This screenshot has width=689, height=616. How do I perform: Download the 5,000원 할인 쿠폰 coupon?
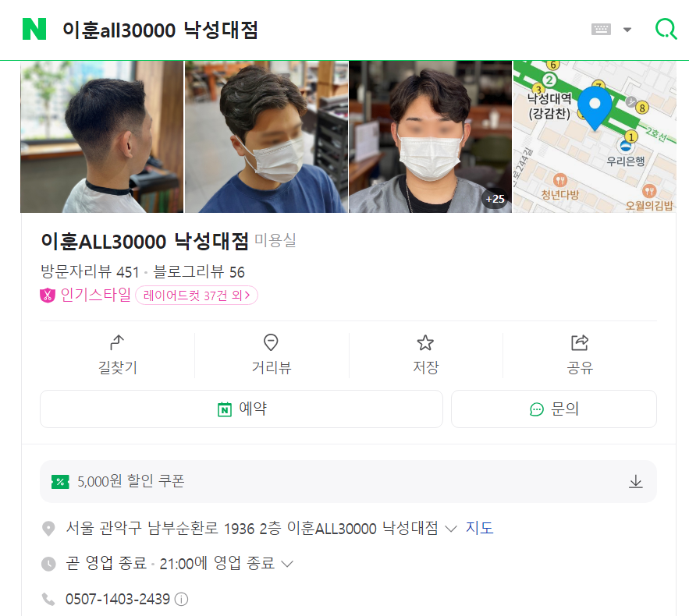pyautogui.click(x=635, y=481)
